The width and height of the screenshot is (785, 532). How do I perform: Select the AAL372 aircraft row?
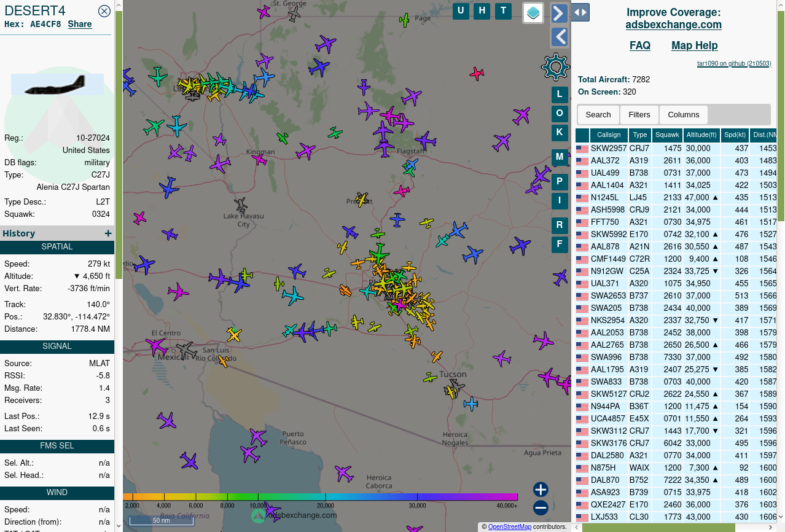676,161
